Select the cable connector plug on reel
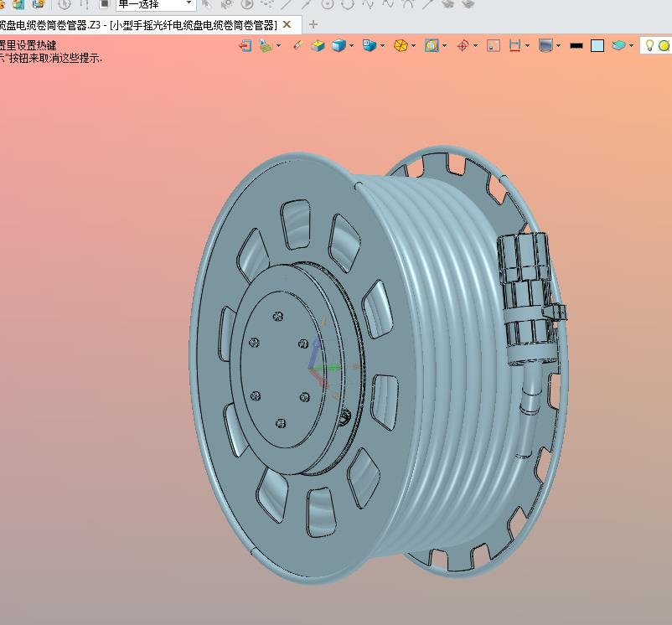The height and width of the screenshot is (625, 672). tap(530, 300)
